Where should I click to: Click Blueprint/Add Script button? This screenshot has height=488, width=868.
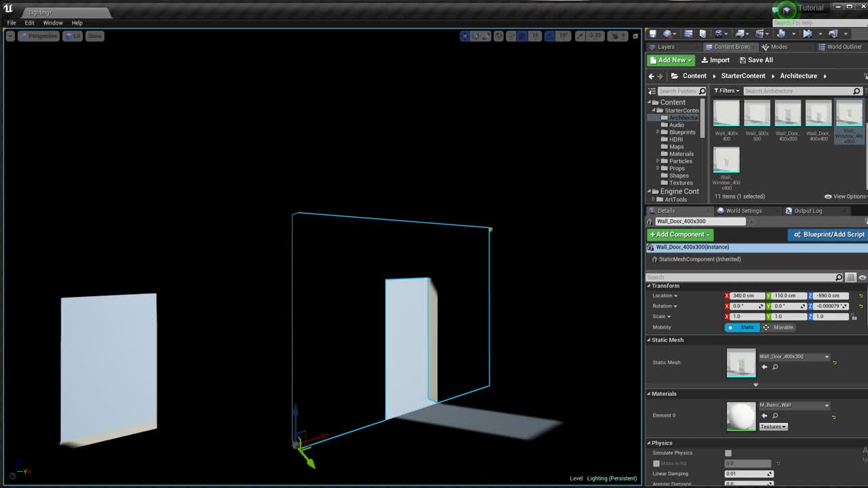(x=829, y=235)
